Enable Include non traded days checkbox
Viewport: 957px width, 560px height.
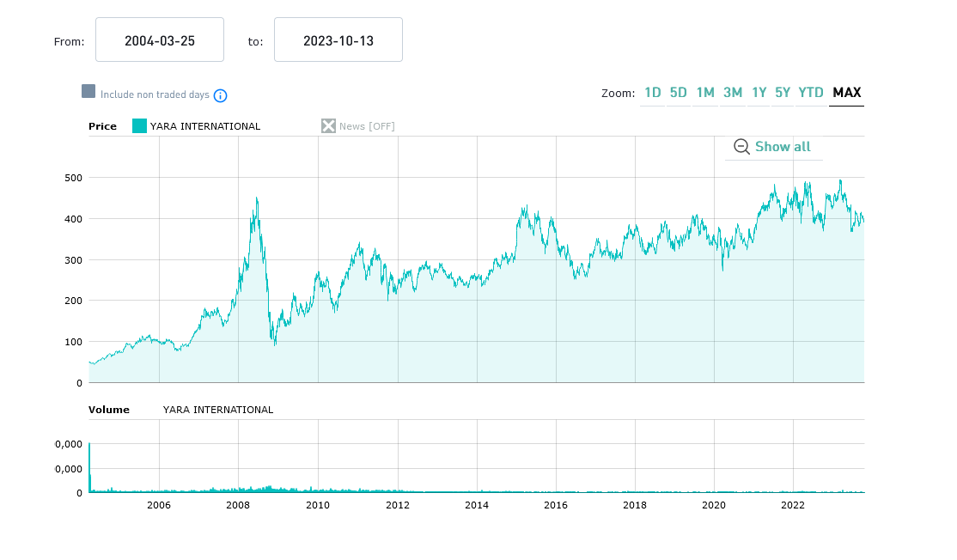[88, 92]
